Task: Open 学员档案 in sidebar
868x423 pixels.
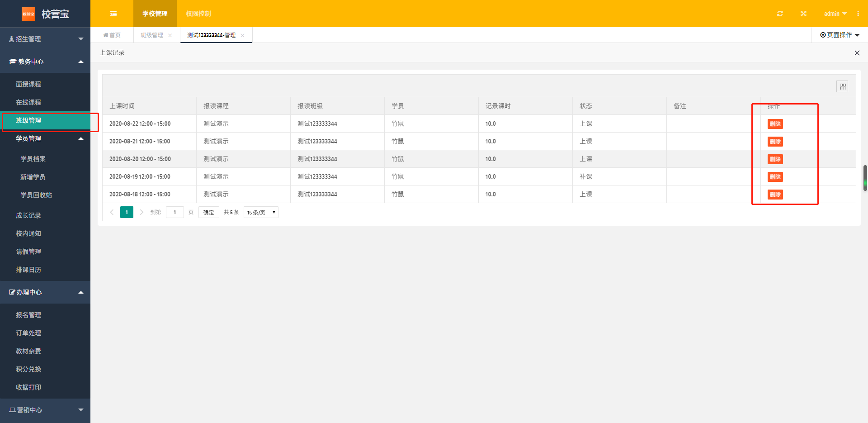Action: click(x=45, y=159)
